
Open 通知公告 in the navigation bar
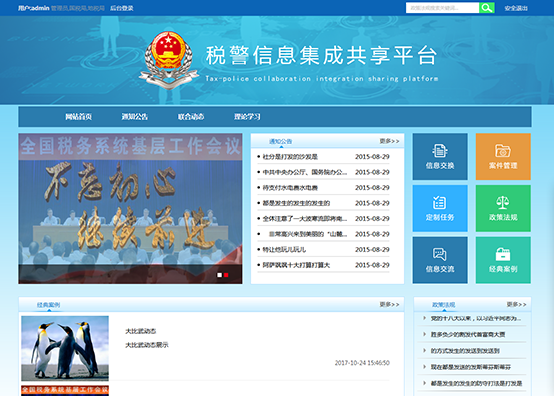135,117
